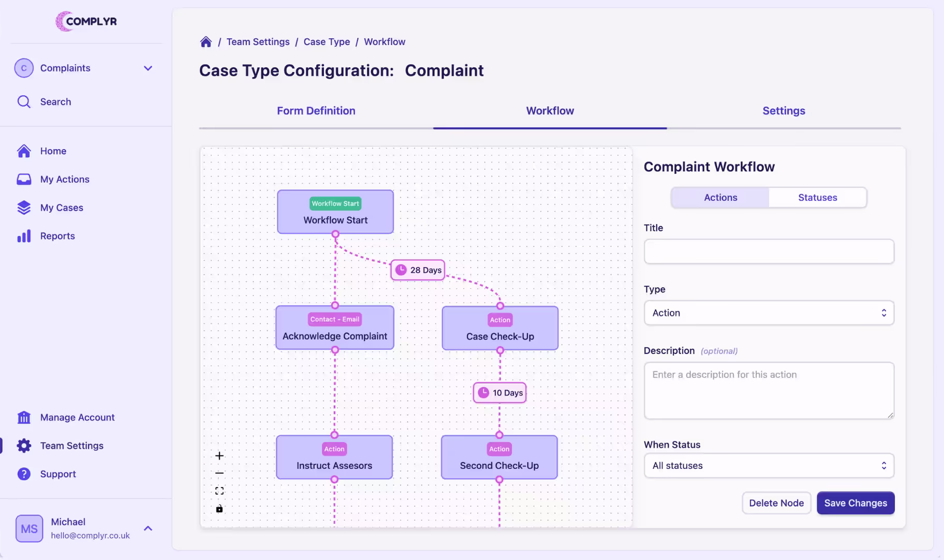Screen dimensions: 944x560
Task: Click the Manage Account bank icon
Action: coord(24,417)
